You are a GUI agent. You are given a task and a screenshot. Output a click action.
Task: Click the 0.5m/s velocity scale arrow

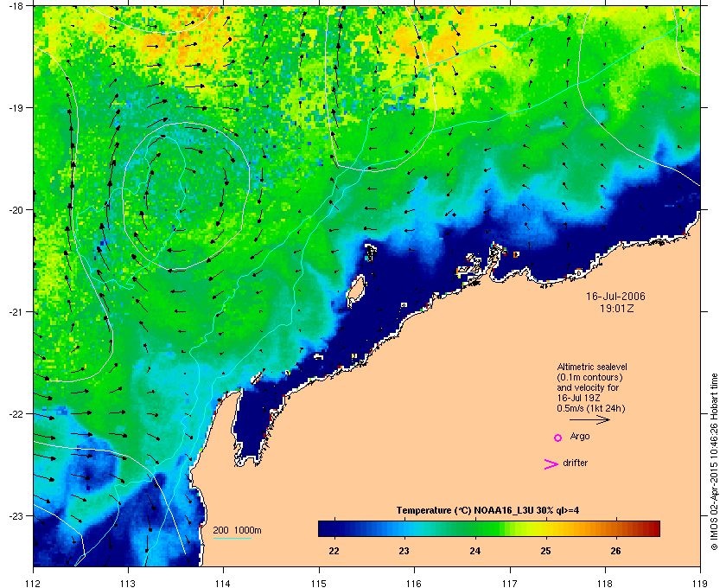(x=589, y=419)
